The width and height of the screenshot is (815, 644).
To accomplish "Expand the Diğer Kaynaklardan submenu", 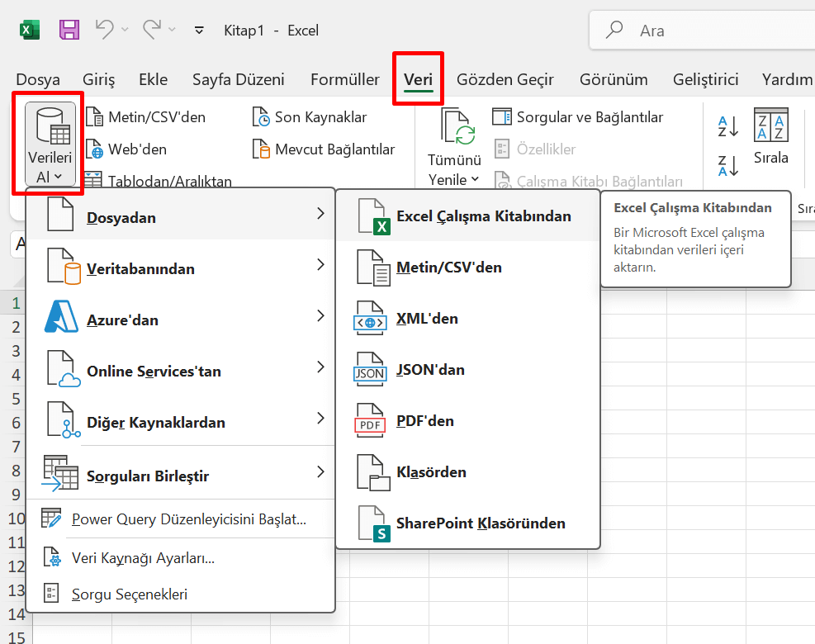I will tap(180, 419).
